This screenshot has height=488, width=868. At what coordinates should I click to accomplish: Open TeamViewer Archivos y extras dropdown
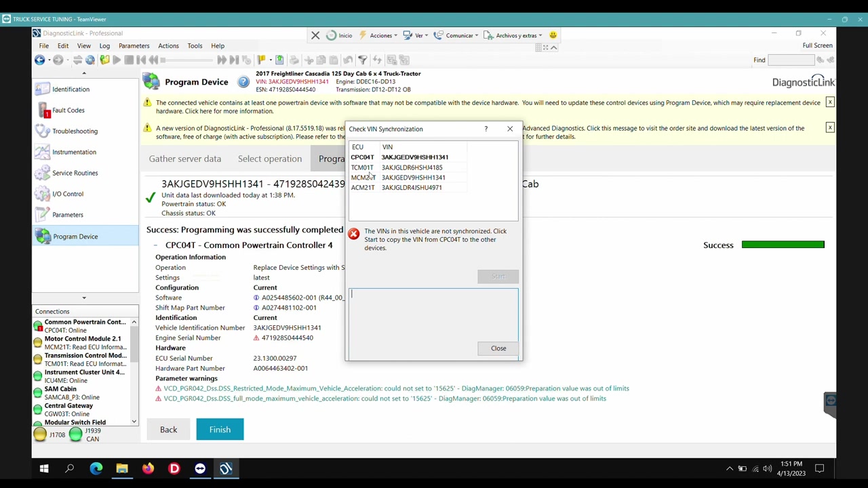coord(514,35)
